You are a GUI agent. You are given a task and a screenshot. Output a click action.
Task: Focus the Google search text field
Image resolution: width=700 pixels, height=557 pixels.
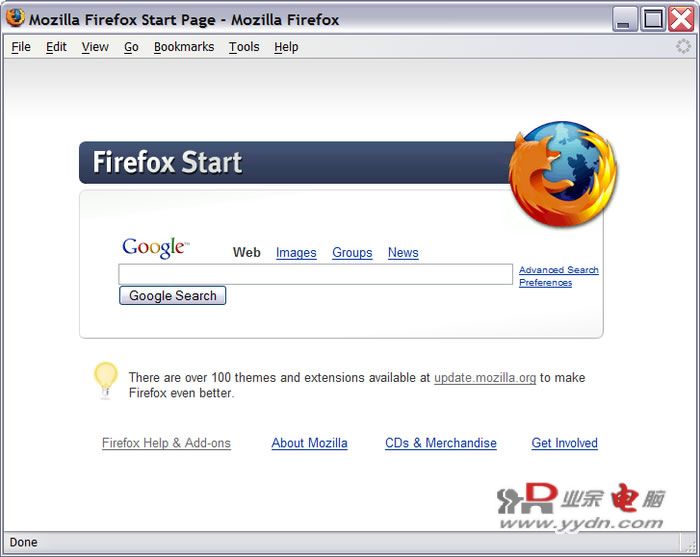tap(315, 274)
